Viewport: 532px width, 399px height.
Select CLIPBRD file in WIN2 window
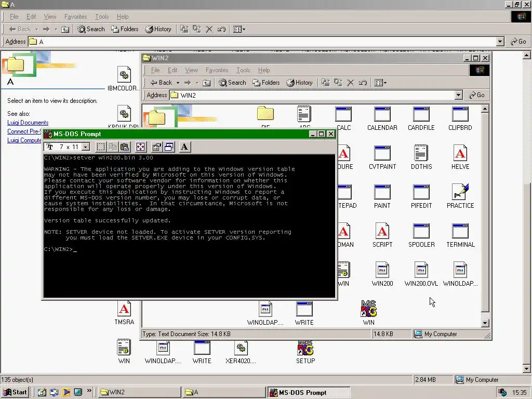point(460,119)
